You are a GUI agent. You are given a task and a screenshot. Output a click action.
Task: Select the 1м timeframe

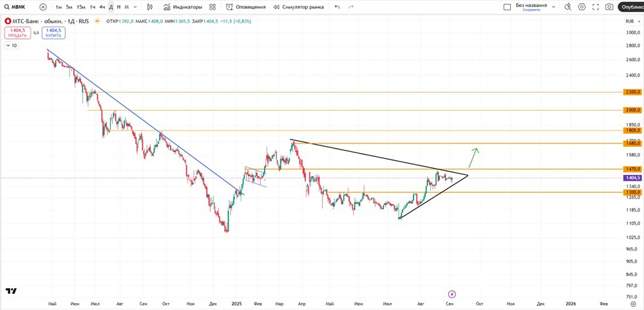tap(59, 7)
